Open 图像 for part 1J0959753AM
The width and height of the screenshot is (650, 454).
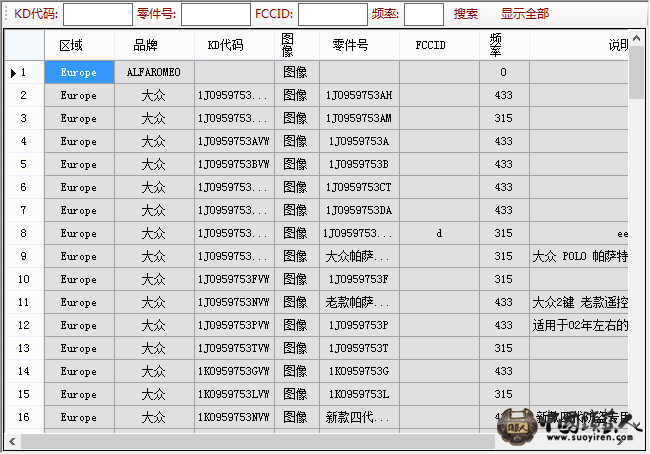tap(297, 118)
